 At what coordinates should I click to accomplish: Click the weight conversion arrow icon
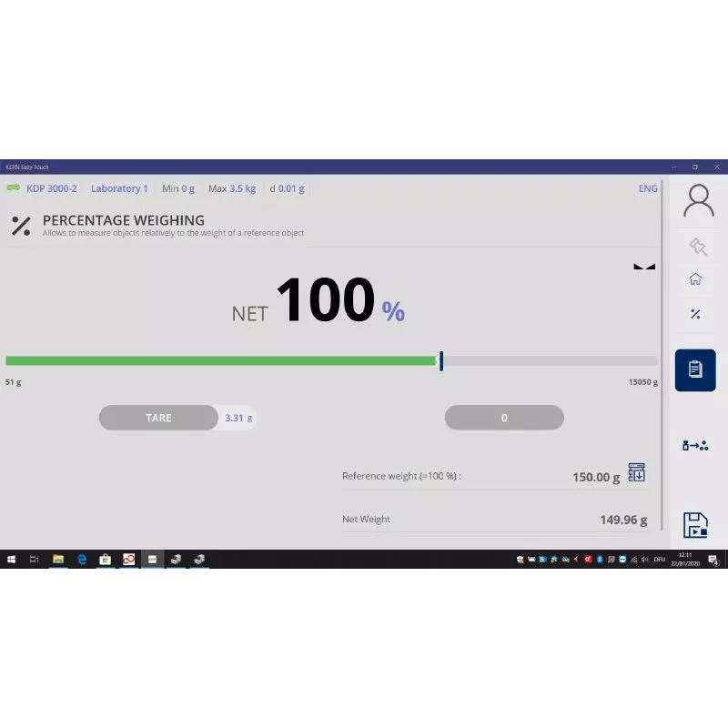(x=695, y=445)
